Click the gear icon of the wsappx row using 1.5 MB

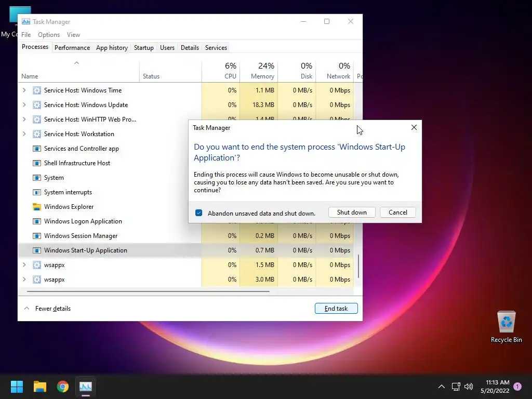pyautogui.click(x=37, y=265)
